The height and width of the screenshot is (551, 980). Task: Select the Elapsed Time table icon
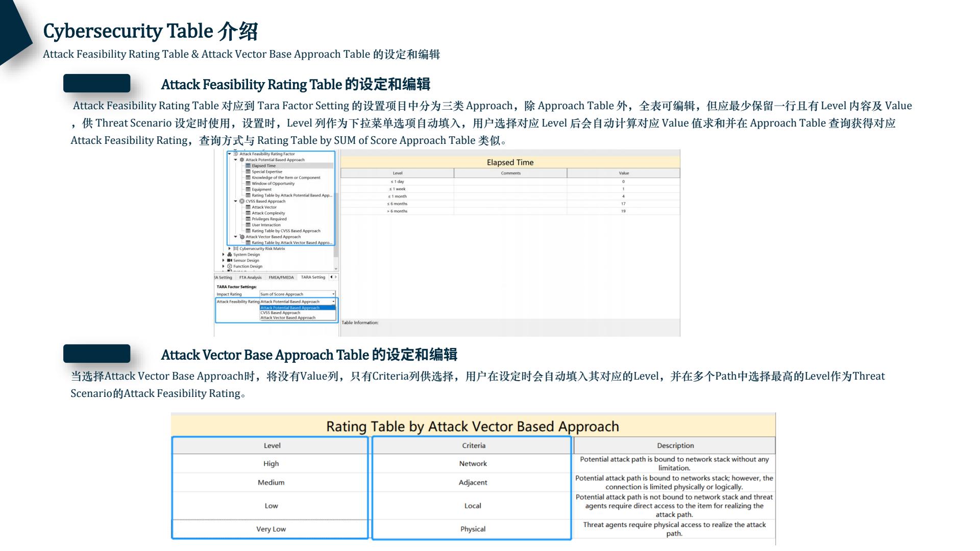(249, 166)
